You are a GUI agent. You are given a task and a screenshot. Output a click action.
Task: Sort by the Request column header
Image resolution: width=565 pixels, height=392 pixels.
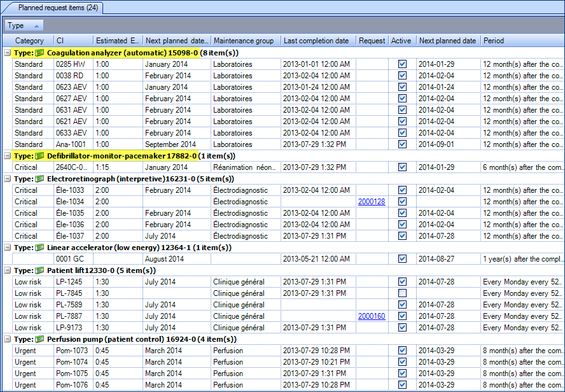click(372, 41)
